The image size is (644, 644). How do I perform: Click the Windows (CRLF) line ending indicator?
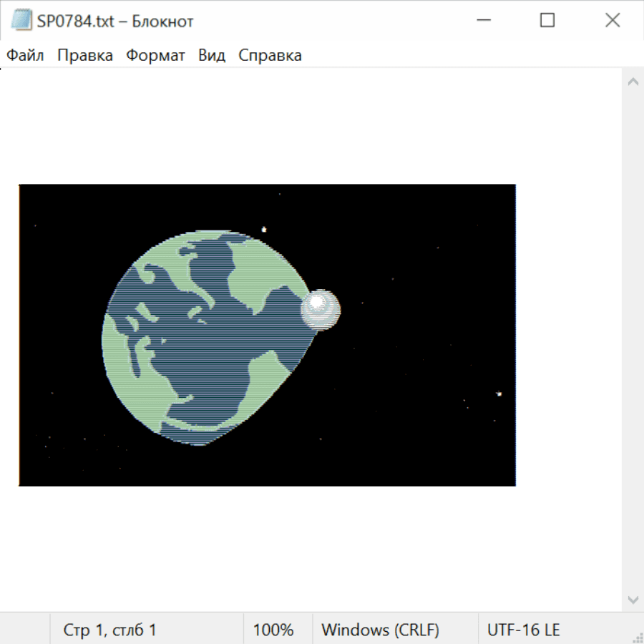pyautogui.click(x=380, y=630)
